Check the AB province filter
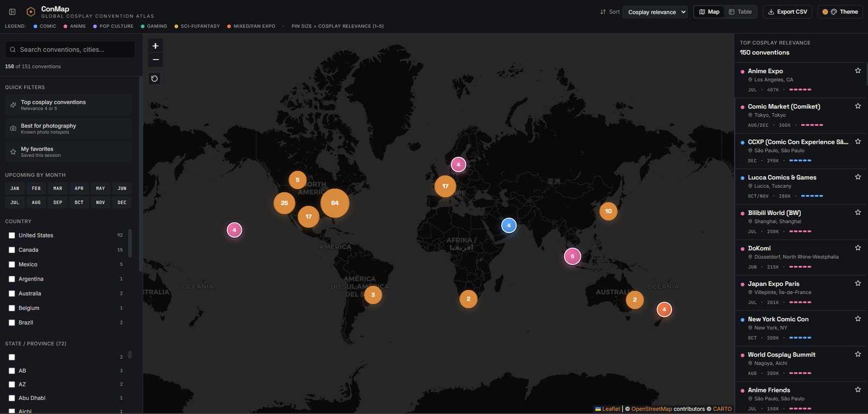 tap(12, 371)
